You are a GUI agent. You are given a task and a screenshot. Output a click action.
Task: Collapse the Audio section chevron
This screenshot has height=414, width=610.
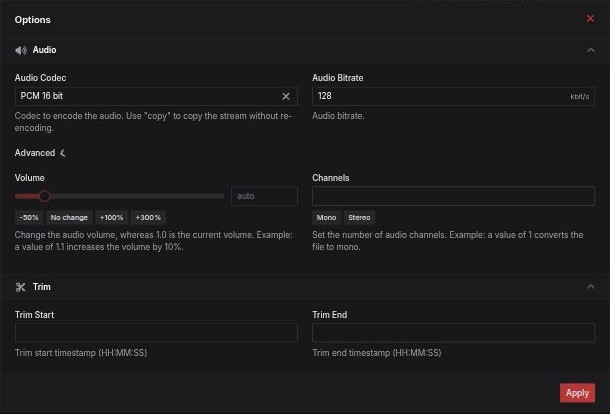click(591, 50)
